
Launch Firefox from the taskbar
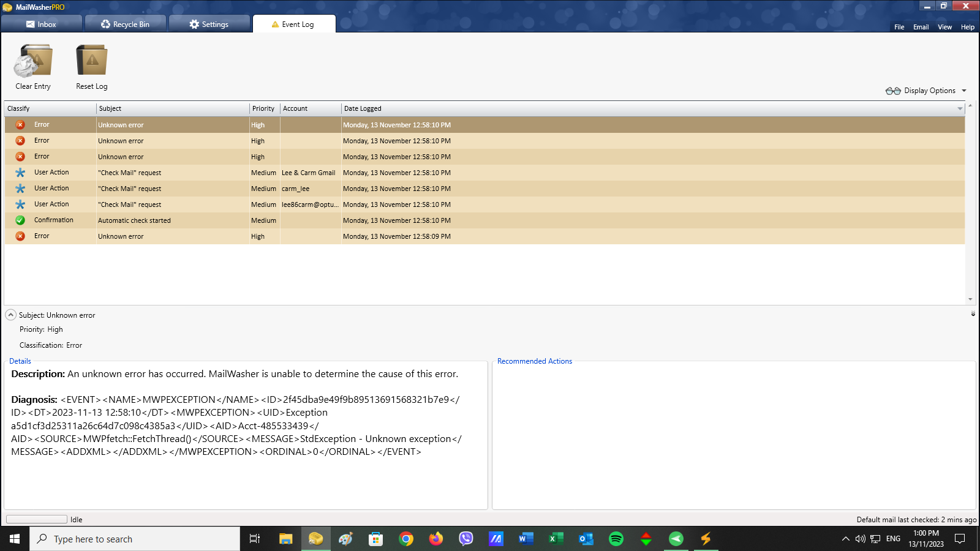436,539
